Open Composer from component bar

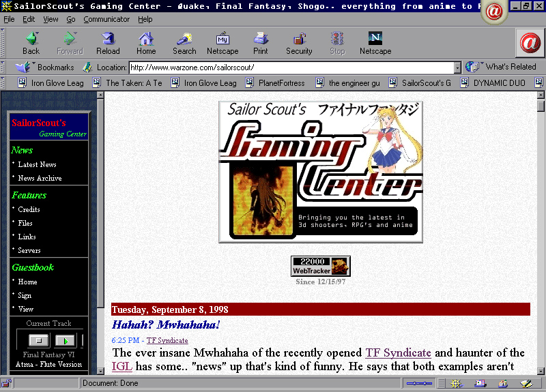(x=526, y=383)
